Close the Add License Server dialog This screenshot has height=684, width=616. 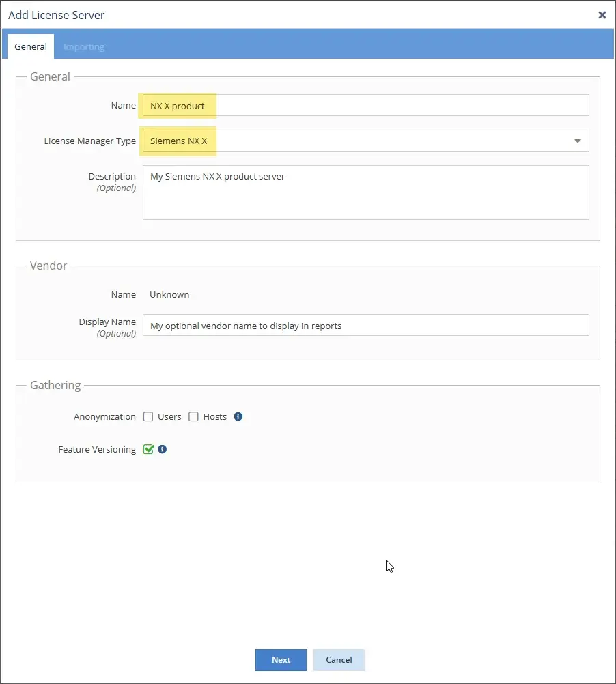602,15
